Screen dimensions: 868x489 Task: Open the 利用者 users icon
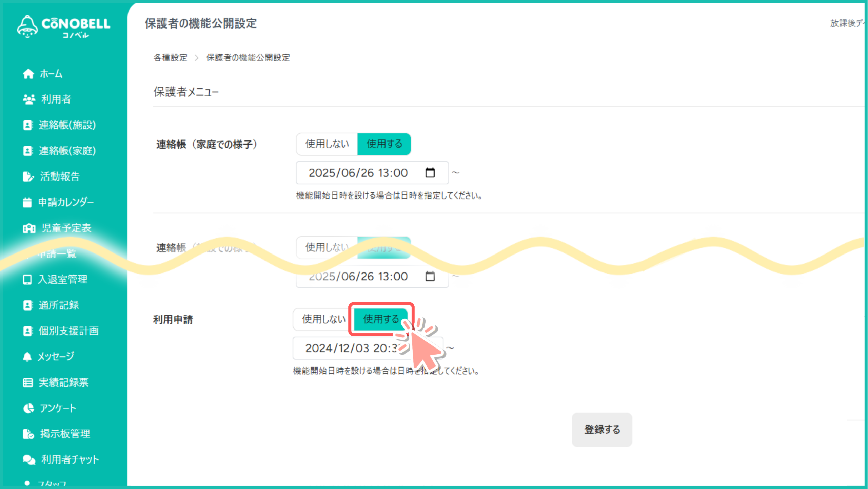pos(29,99)
